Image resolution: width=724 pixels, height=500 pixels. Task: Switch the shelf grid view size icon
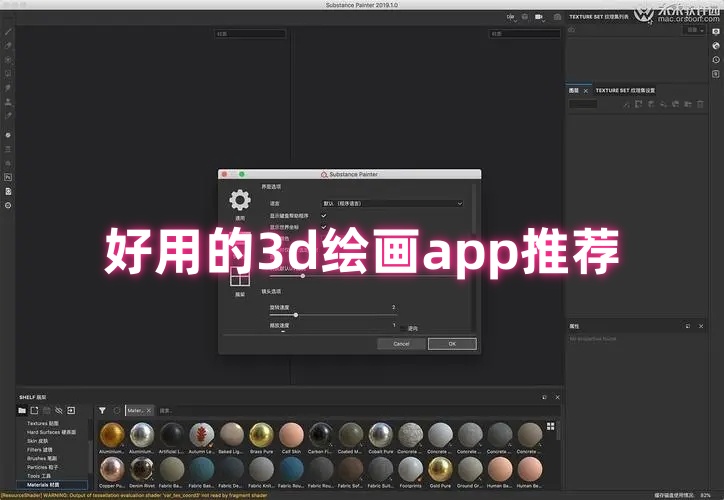[x=550, y=426]
